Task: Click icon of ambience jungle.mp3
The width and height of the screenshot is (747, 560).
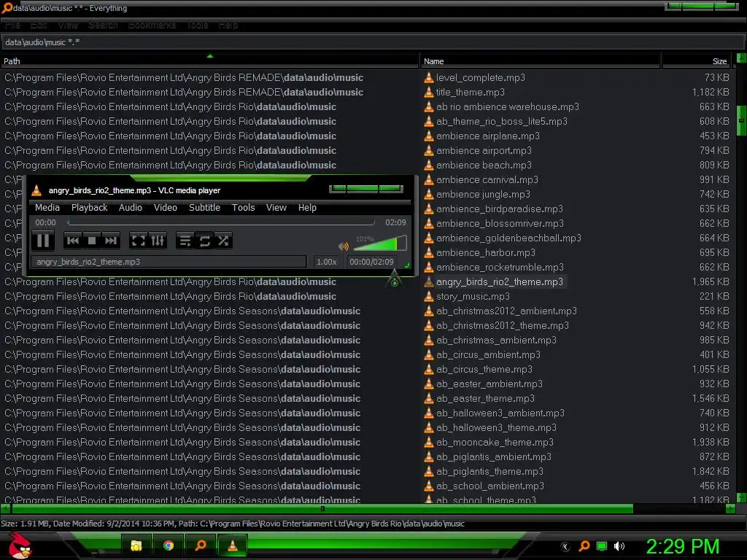Action: coord(429,194)
